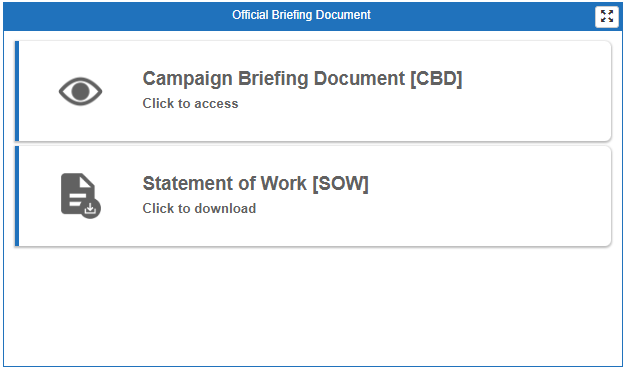The image size is (624, 369).
Task: Click the '[CBD]' abbreviation in the first card
Action: pos(436,78)
